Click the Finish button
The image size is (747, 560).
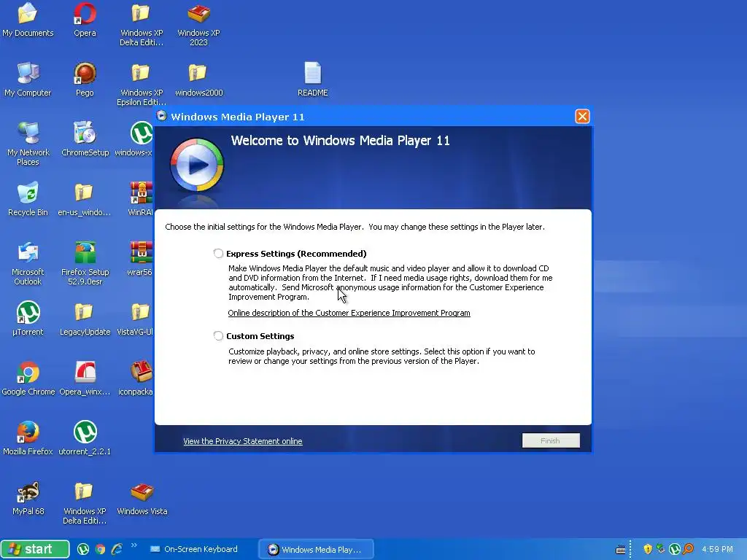point(551,440)
